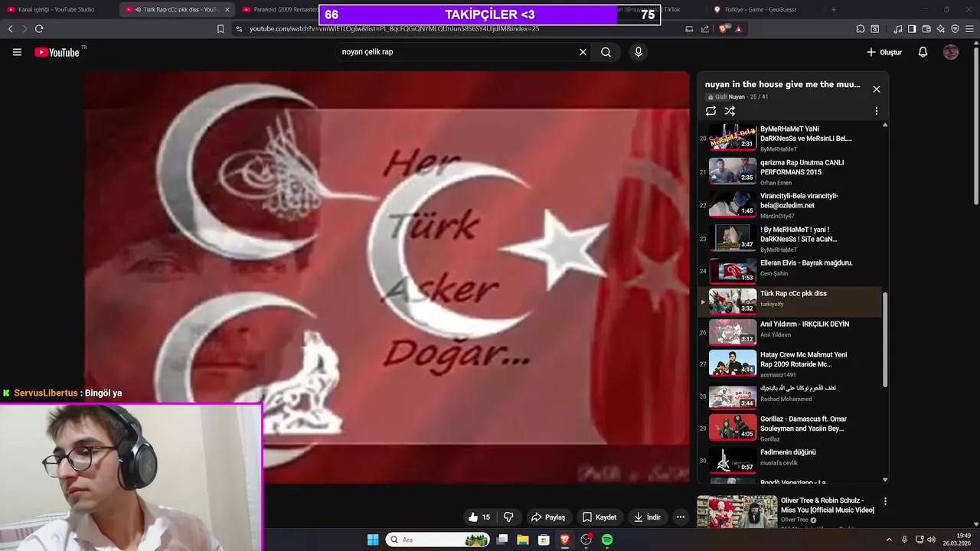Dislike the video with thumbs down
The height and width of the screenshot is (551, 980).
click(508, 517)
